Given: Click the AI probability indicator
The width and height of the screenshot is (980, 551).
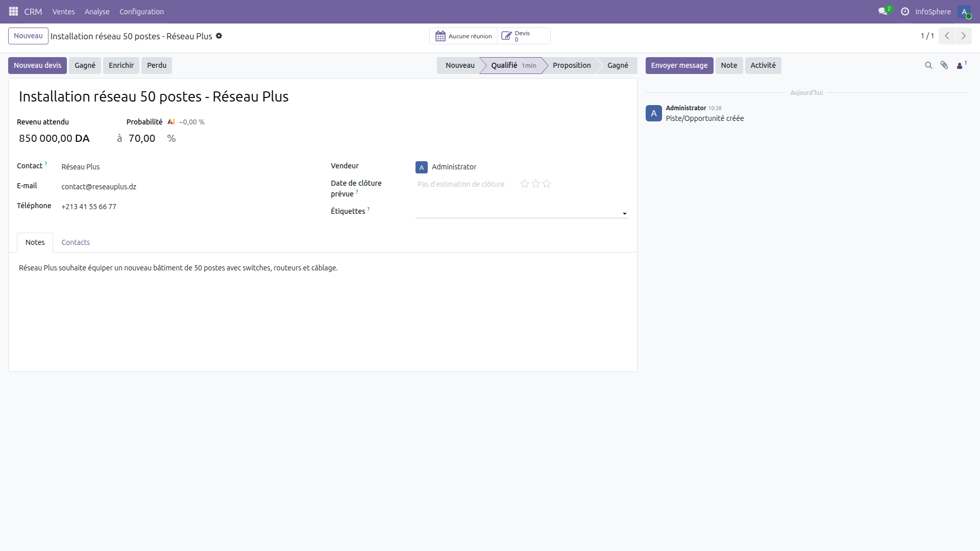Looking at the screenshot, I should (171, 121).
